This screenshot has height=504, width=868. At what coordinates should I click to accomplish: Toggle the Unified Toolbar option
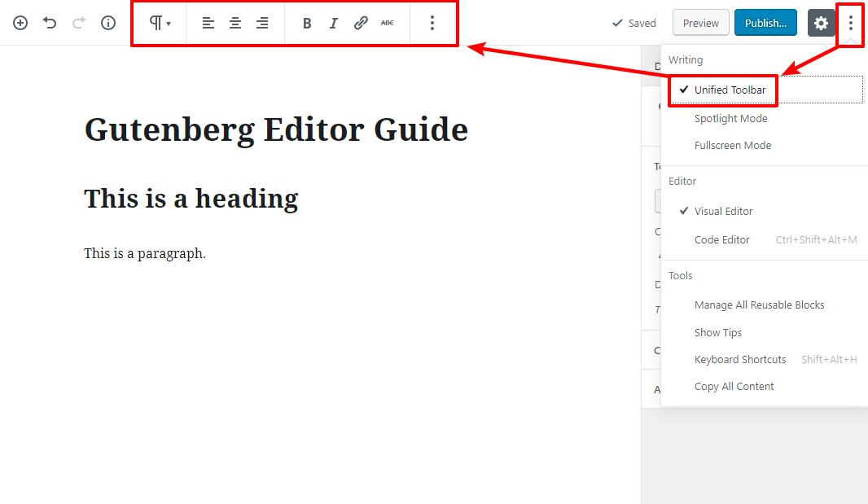765,90
